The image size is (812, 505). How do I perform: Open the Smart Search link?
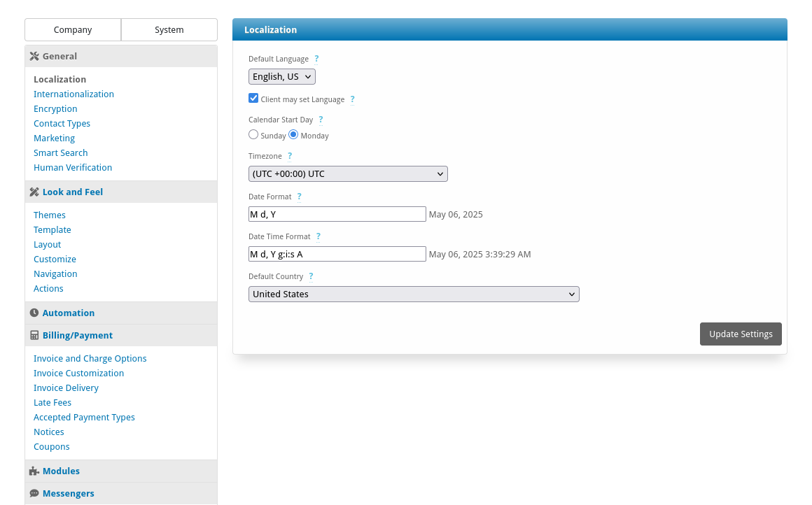[x=61, y=152]
